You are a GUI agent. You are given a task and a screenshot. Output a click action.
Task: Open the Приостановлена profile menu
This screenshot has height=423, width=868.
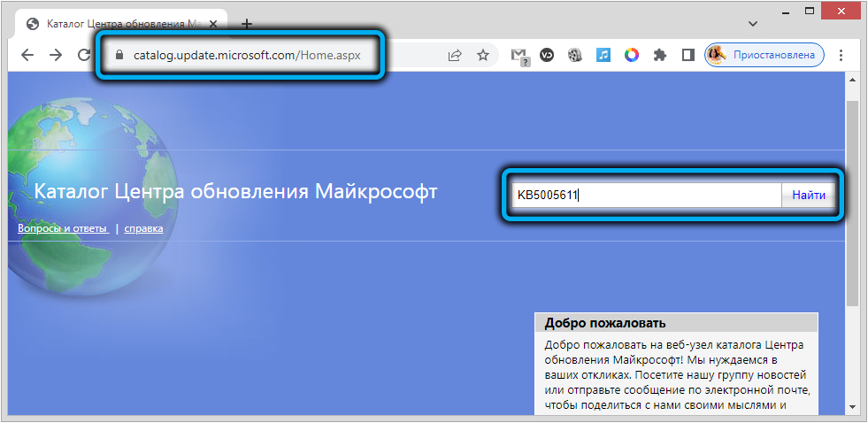764,55
